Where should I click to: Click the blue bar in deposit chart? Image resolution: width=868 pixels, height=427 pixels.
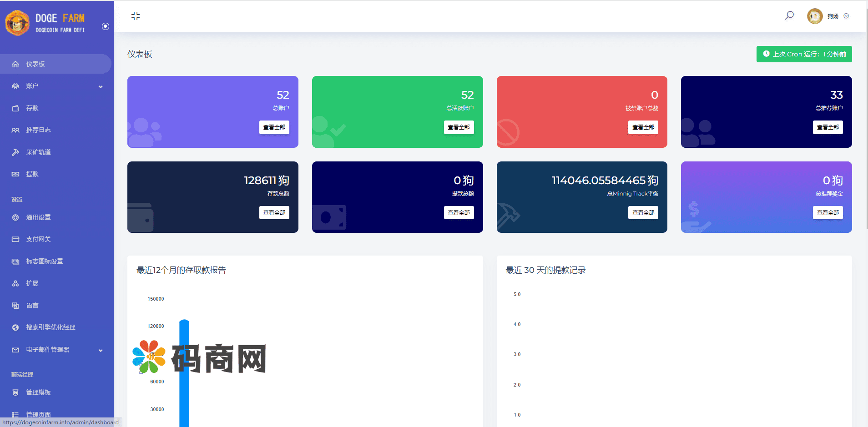pyautogui.click(x=184, y=373)
